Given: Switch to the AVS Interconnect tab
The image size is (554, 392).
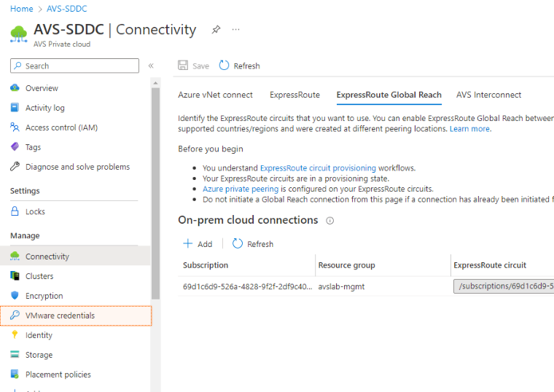Looking at the screenshot, I should click(488, 95).
